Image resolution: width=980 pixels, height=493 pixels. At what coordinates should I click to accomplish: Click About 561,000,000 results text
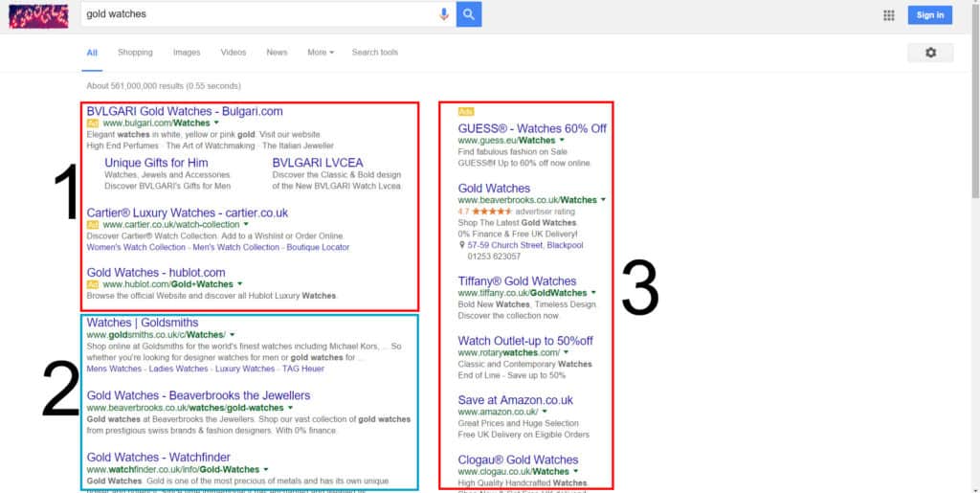[x=164, y=86]
